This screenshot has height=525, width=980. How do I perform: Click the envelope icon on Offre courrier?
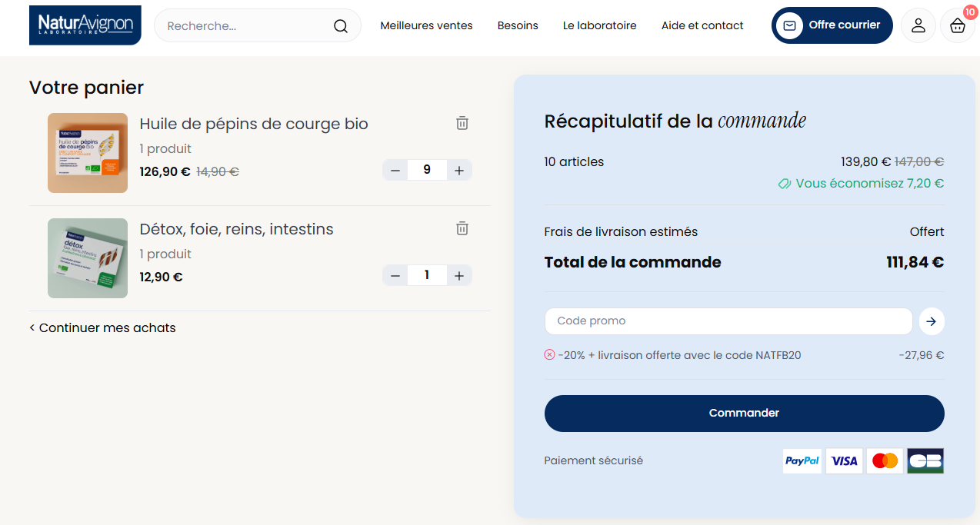click(x=790, y=25)
